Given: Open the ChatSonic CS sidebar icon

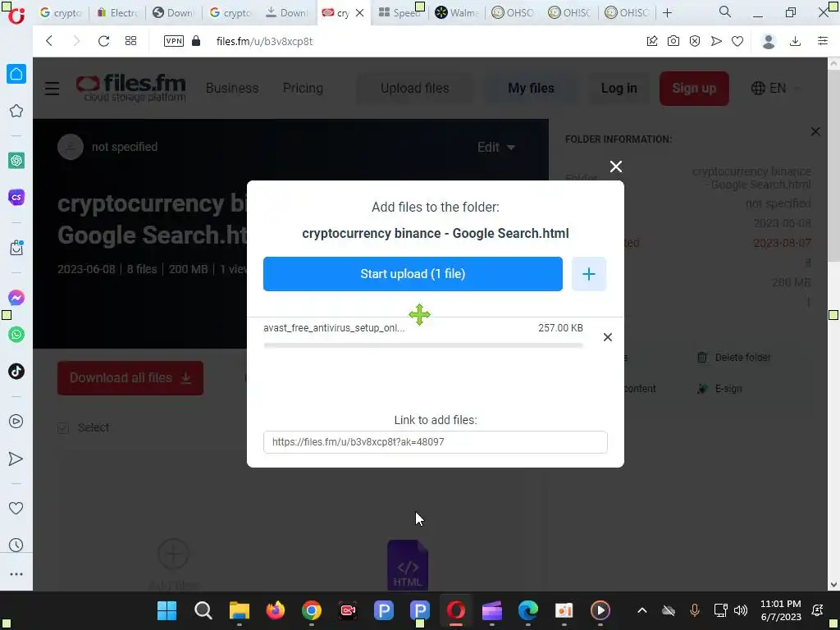Looking at the screenshot, I should point(16,197).
